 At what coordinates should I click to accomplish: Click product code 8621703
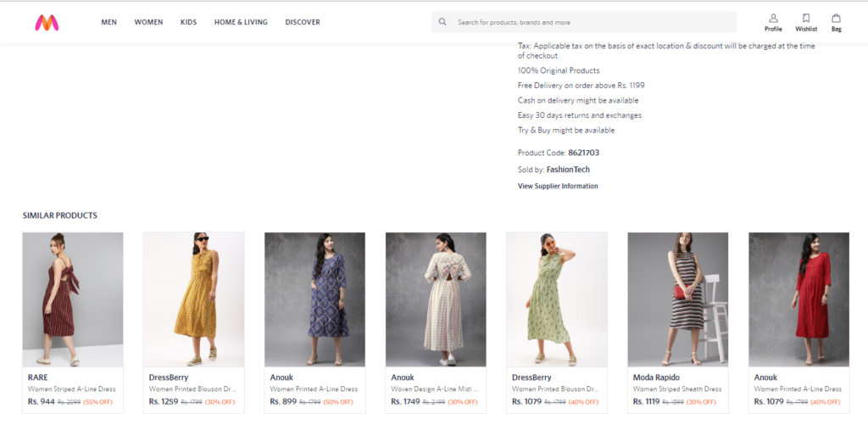coord(583,153)
